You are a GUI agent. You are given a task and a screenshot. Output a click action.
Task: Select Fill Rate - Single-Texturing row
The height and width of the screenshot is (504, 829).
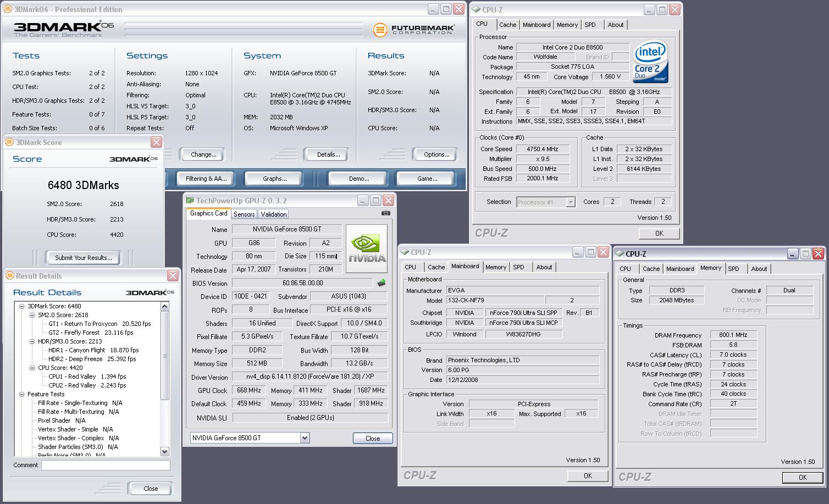point(80,403)
